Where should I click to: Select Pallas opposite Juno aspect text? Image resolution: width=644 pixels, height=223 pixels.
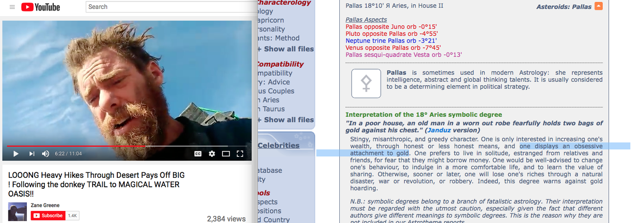click(x=390, y=27)
